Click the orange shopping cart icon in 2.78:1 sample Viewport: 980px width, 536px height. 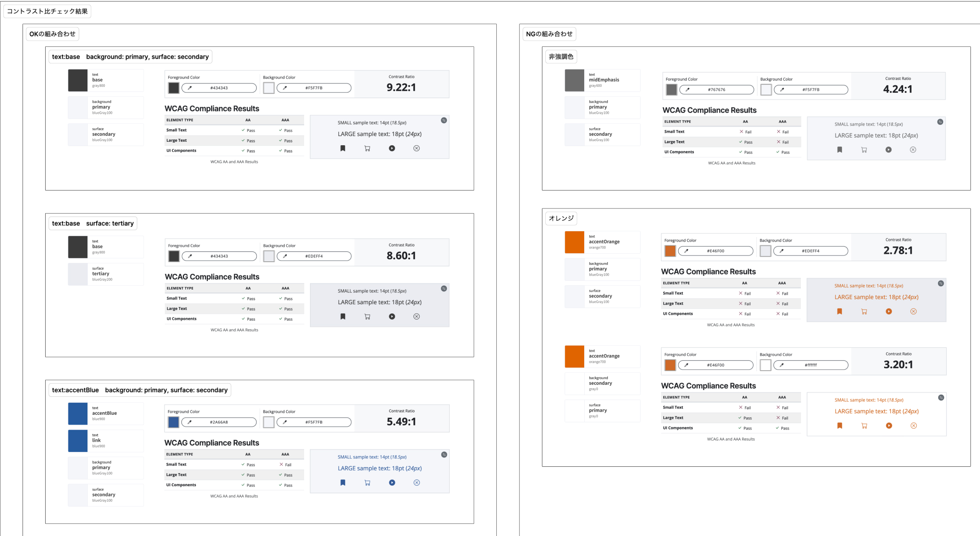click(x=864, y=311)
